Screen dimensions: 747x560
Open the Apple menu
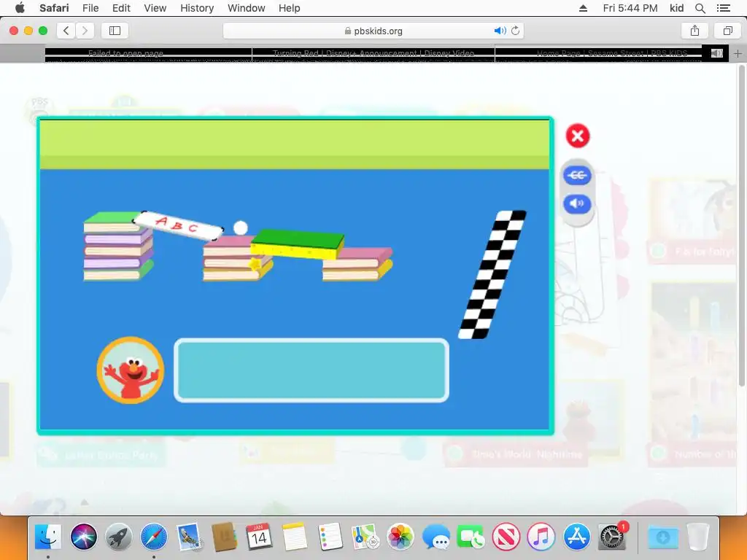click(x=20, y=8)
